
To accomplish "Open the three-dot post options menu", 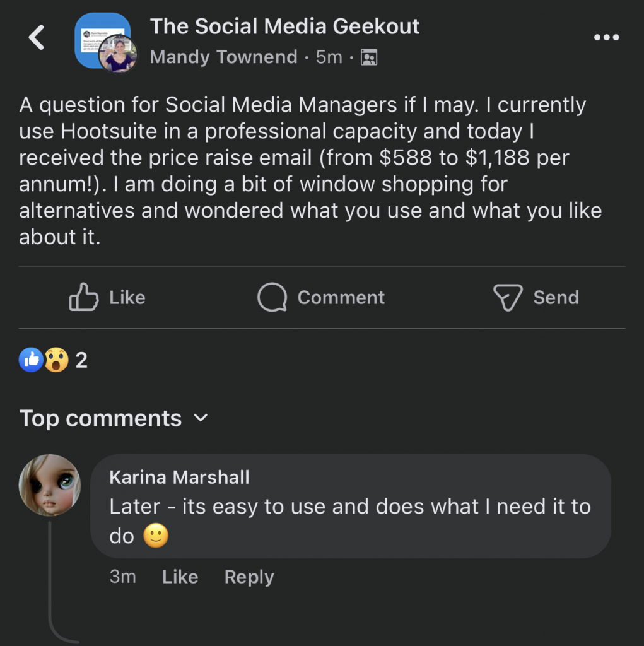I will 607,38.
